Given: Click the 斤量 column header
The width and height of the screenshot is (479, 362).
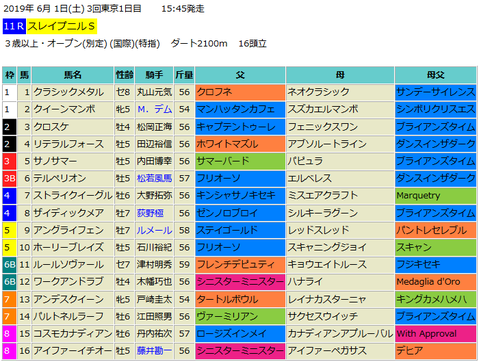Looking at the screenshot, I should coord(184,75).
